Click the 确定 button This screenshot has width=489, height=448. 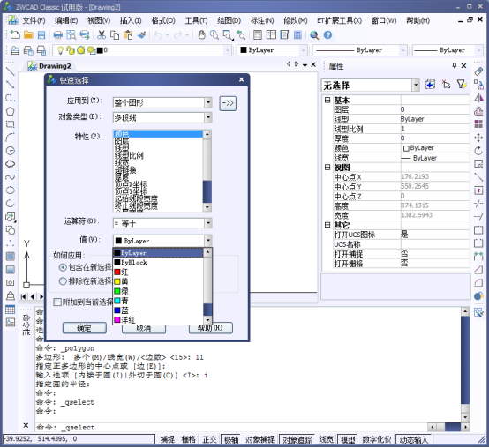click(x=85, y=328)
